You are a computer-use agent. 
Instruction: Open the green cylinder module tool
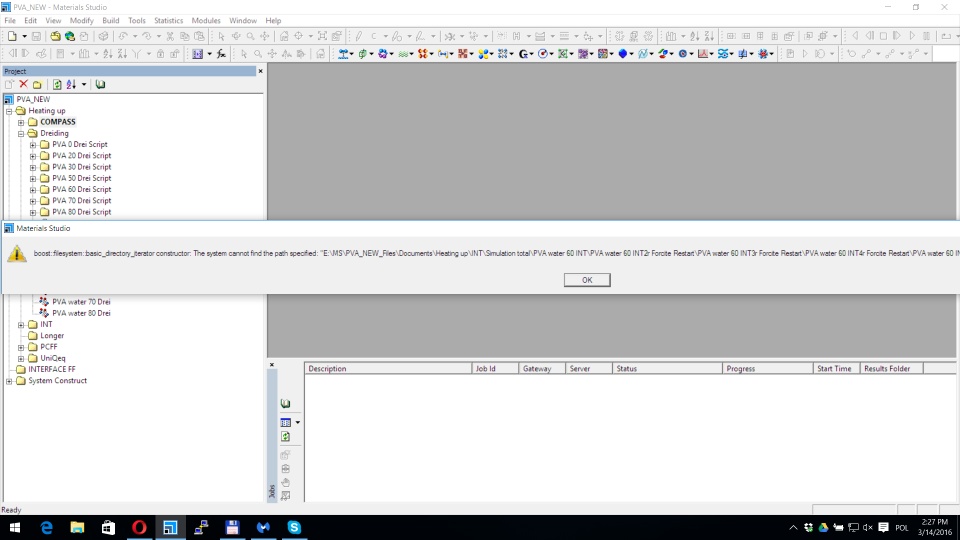362,54
